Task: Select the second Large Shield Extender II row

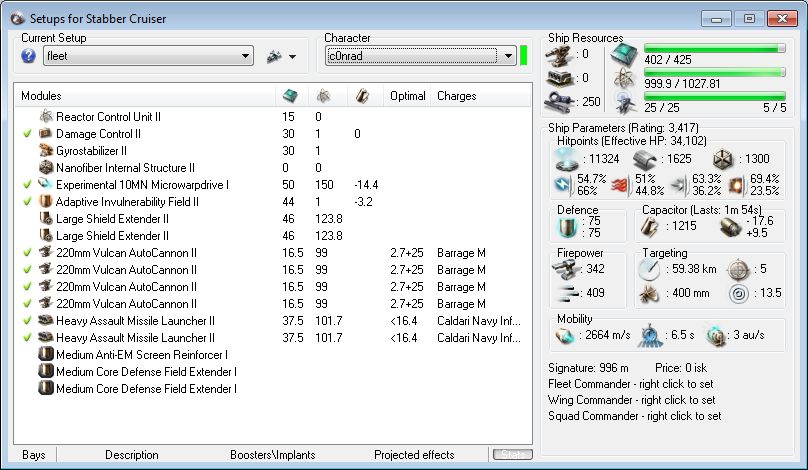Action: click(273, 236)
